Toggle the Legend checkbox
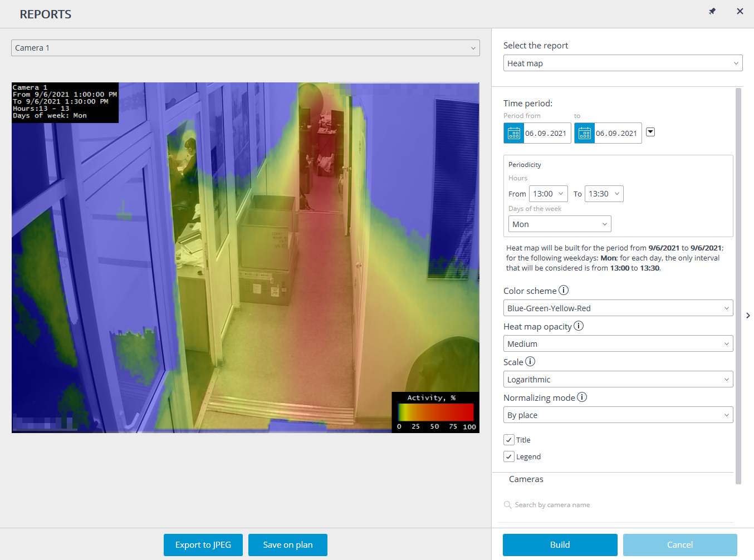754x560 pixels. 509,456
